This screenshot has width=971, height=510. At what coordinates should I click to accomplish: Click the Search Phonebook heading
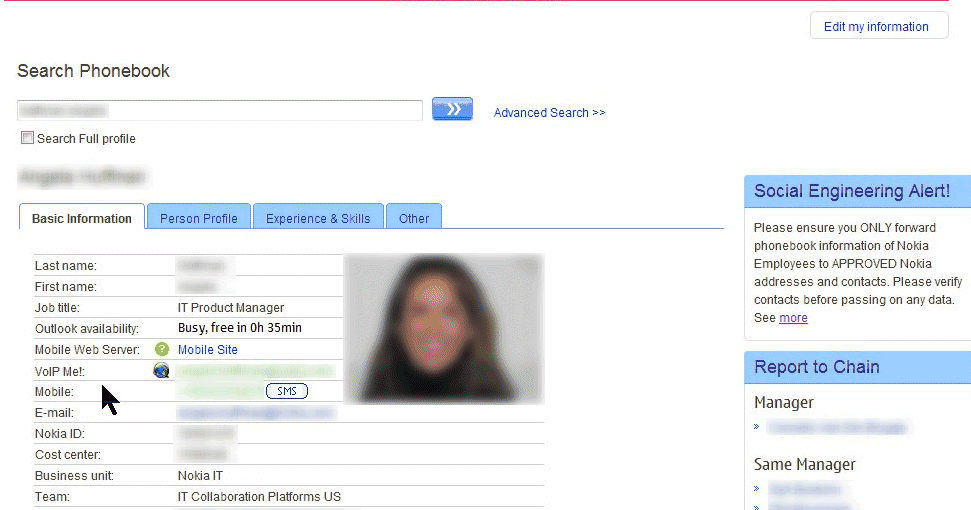(x=94, y=71)
